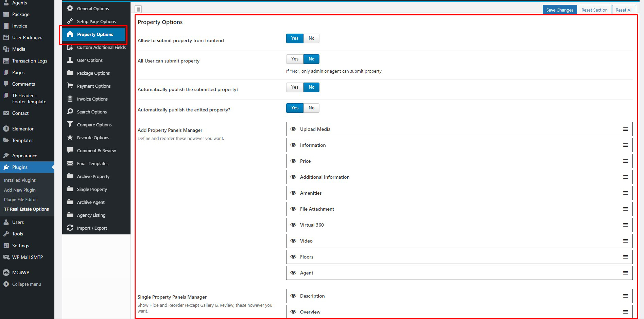Open the Users menu in the sidebar
The height and width of the screenshot is (319, 644).
point(27,222)
